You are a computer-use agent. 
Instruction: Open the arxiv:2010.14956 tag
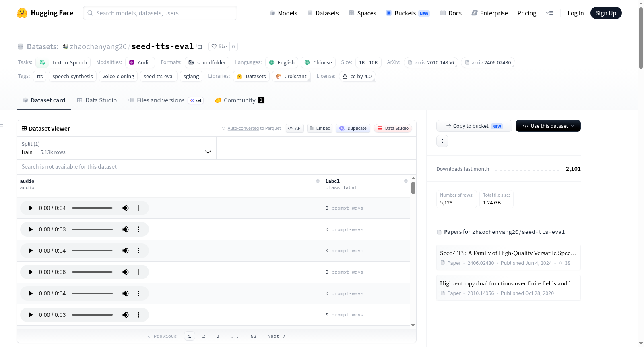431,62
